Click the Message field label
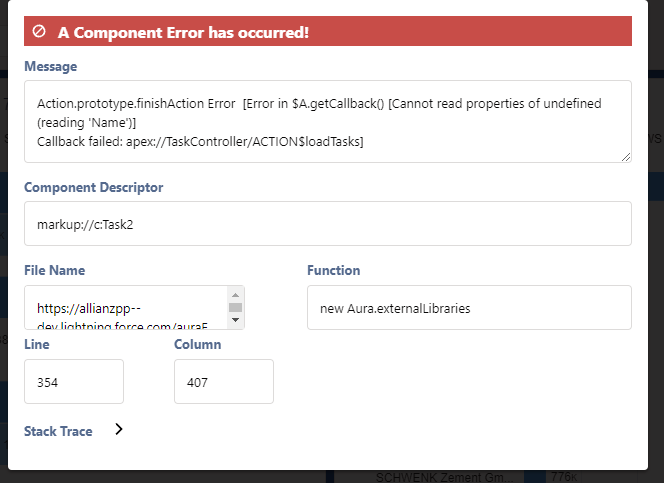This screenshot has height=483, width=664. pyautogui.click(x=50, y=66)
